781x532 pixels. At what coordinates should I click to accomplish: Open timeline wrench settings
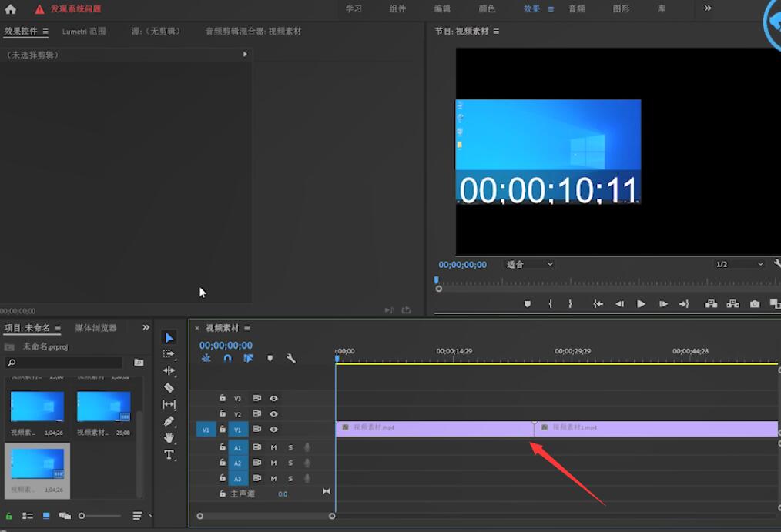(x=291, y=358)
